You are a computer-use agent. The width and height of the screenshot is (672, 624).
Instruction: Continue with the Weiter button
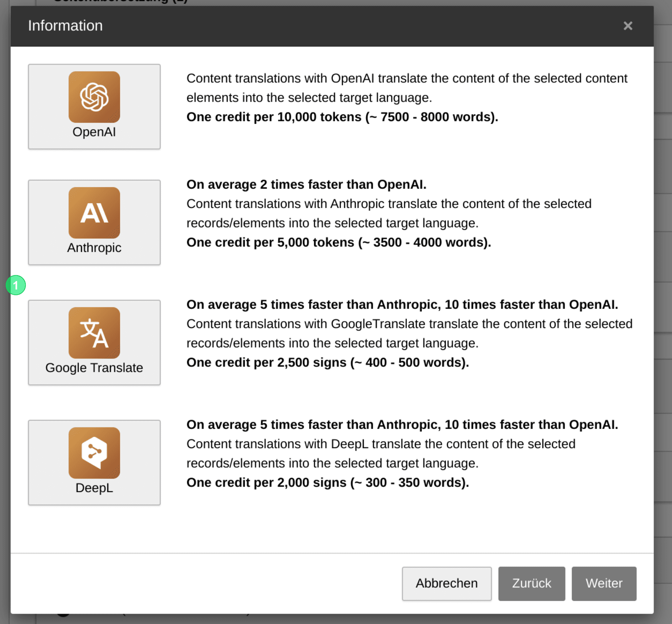point(604,583)
